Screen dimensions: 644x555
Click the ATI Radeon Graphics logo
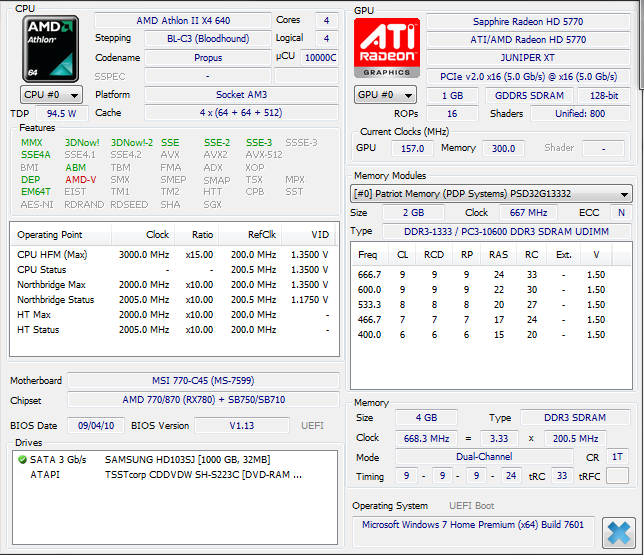386,48
